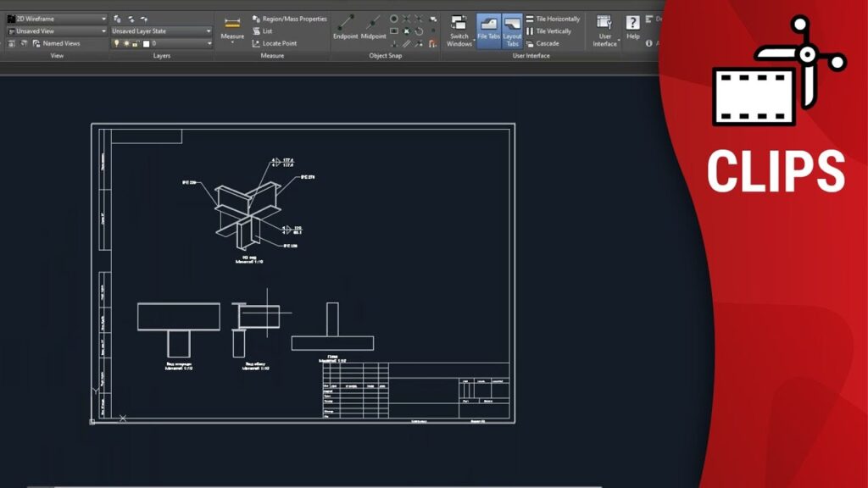Select the Midpoint object snap tool

pos(373,26)
